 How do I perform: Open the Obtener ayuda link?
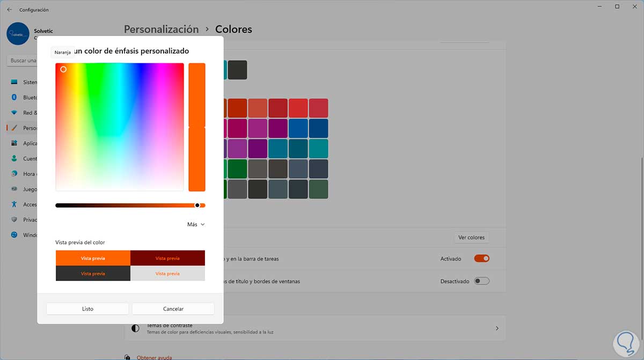pyautogui.click(x=155, y=357)
